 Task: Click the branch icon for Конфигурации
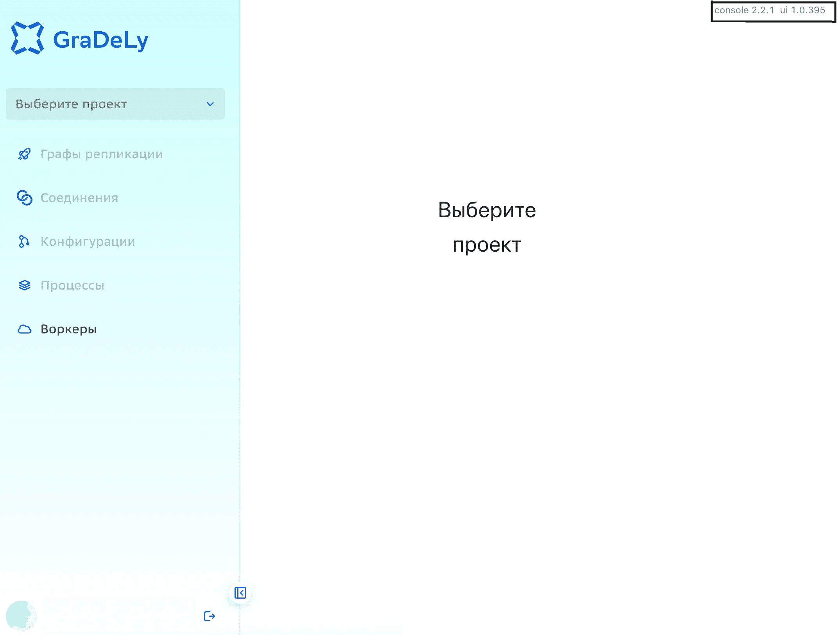24,241
